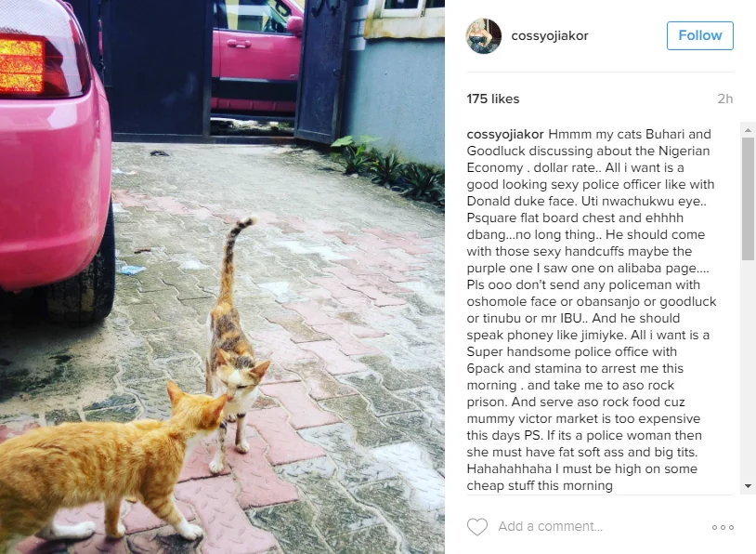
Task: View the 175 likes list
Action: [x=493, y=99]
